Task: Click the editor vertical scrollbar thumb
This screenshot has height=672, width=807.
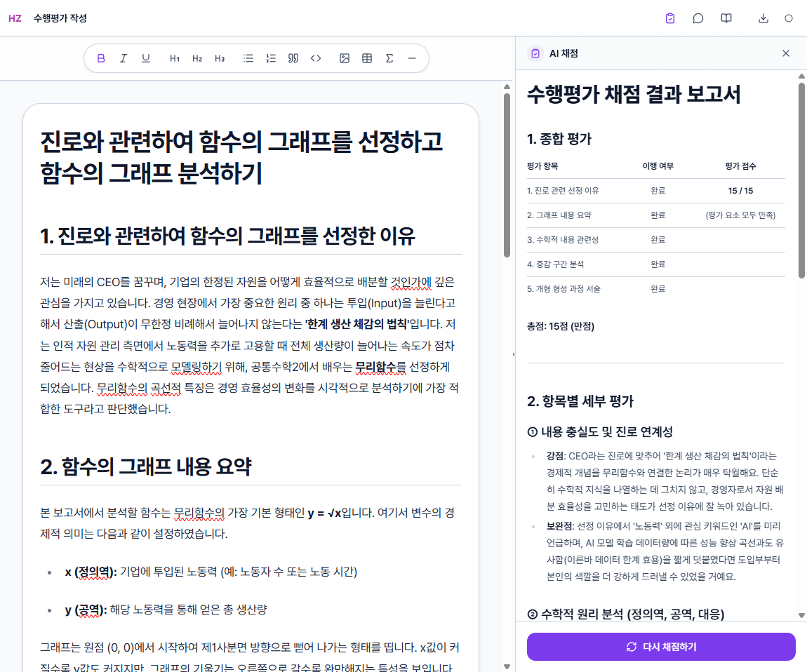Action: [x=507, y=175]
